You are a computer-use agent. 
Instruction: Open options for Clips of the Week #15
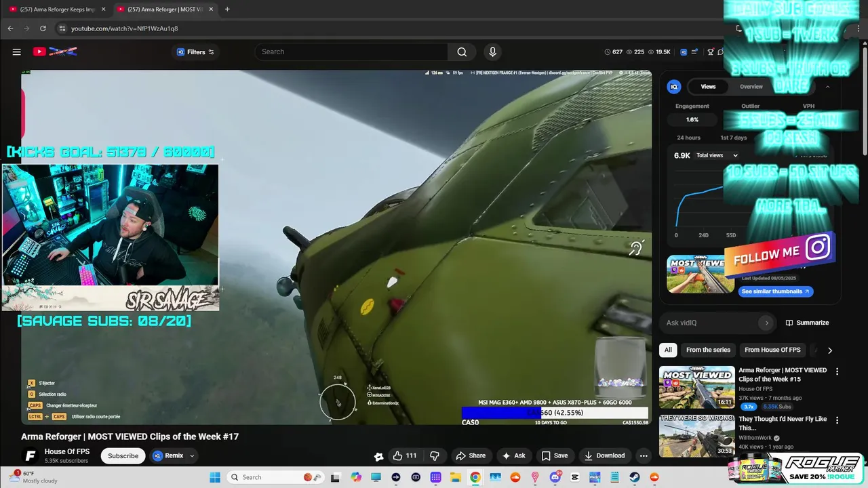coord(837,371)
